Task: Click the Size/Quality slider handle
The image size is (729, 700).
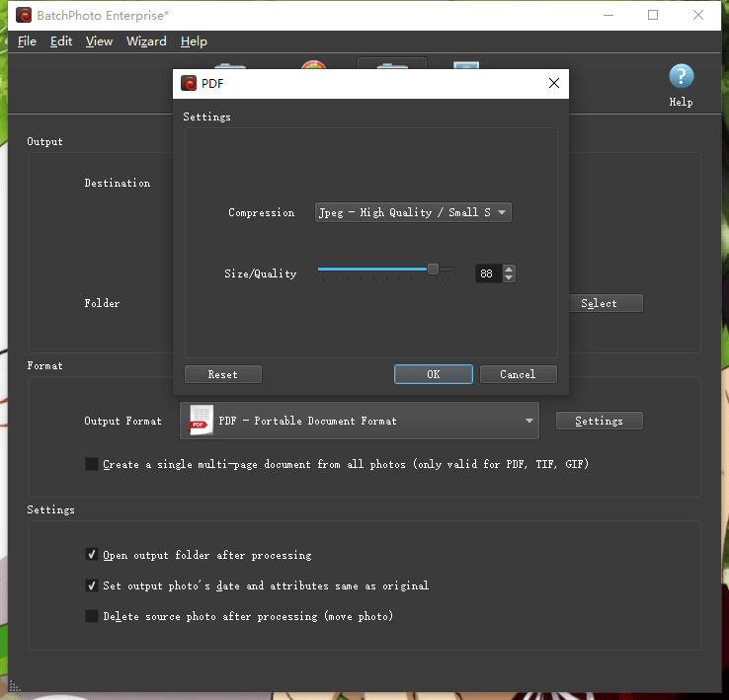Action: [x=433, y=269]
